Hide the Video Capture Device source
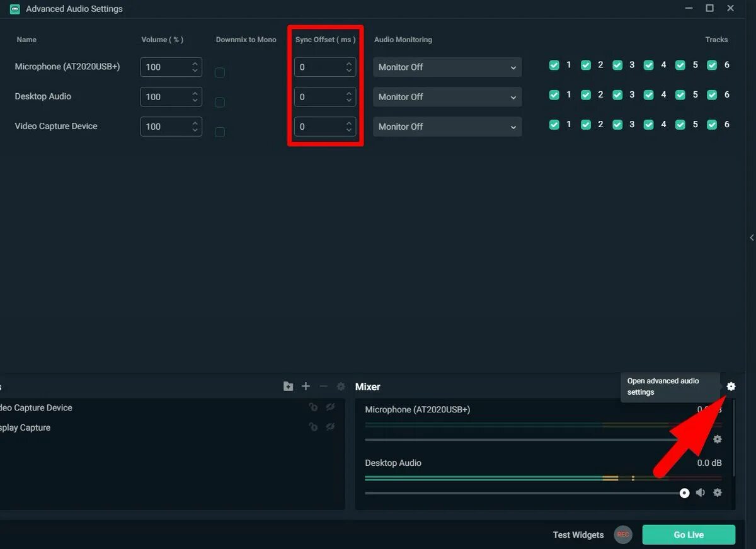 (x=330, y=407)
